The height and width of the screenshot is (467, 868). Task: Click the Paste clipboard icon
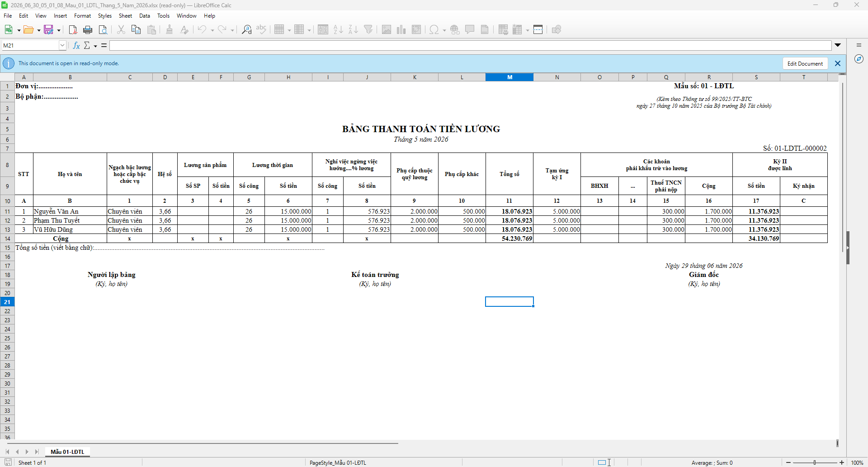152,30
